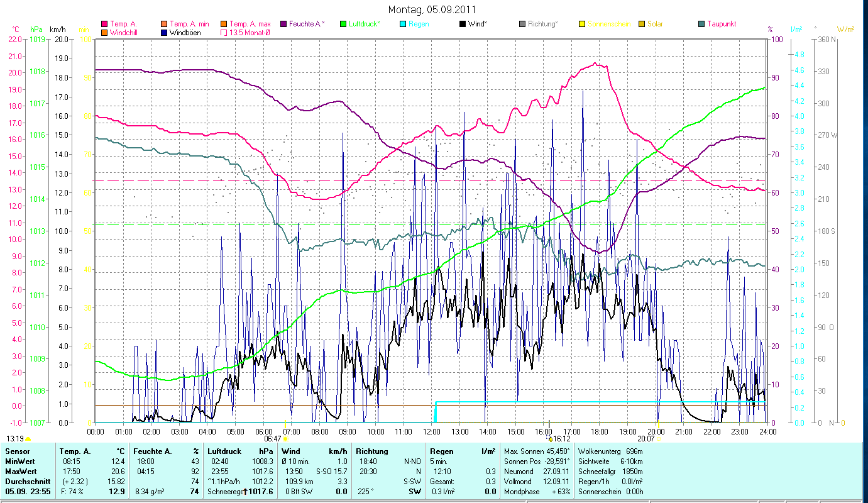Click the 'Wind' column header in the data panel
The height and width of the screenshot is (503, 868).
[291, 451]
